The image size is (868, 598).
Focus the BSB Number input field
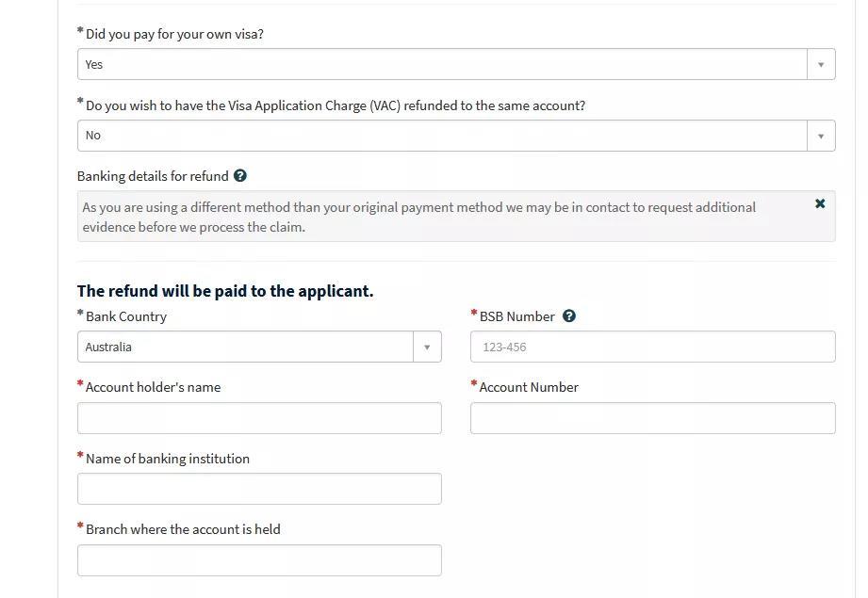[652, 347]
